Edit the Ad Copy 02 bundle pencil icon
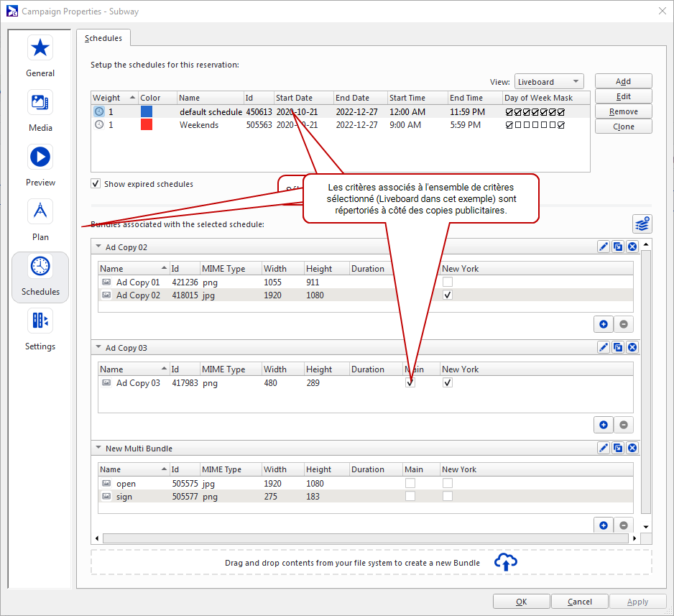 pos(604,247)
